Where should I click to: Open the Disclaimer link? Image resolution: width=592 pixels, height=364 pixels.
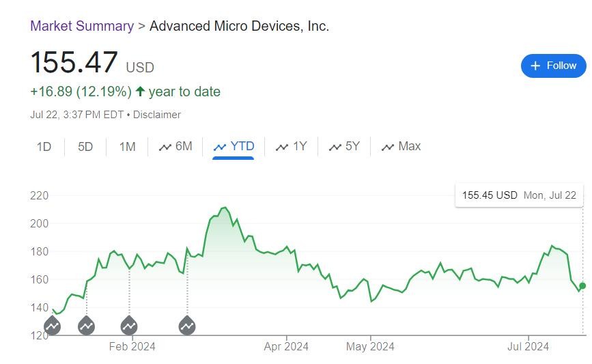tap(157, 115)
